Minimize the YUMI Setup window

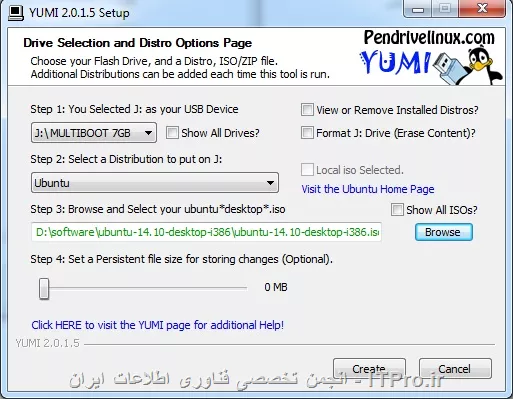point(418,9)
